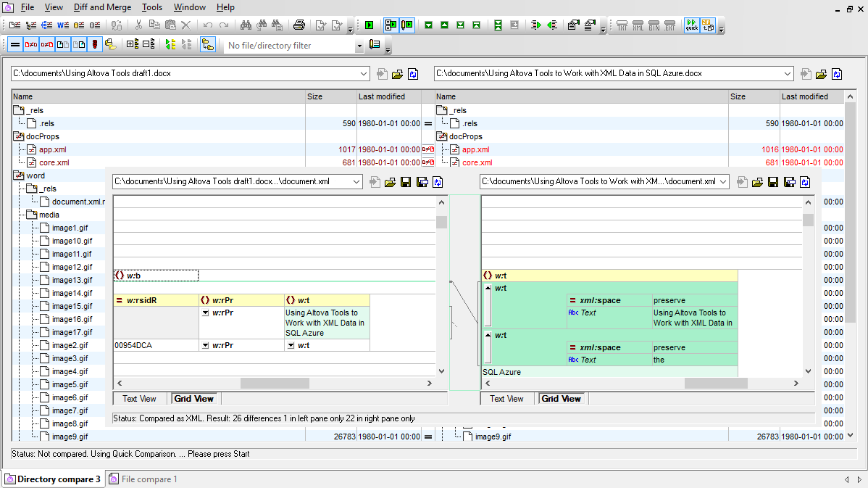Click the left grid pane vertical scrollbar thumb
Viewport: 868px width, 488px height.
(441, 222)
